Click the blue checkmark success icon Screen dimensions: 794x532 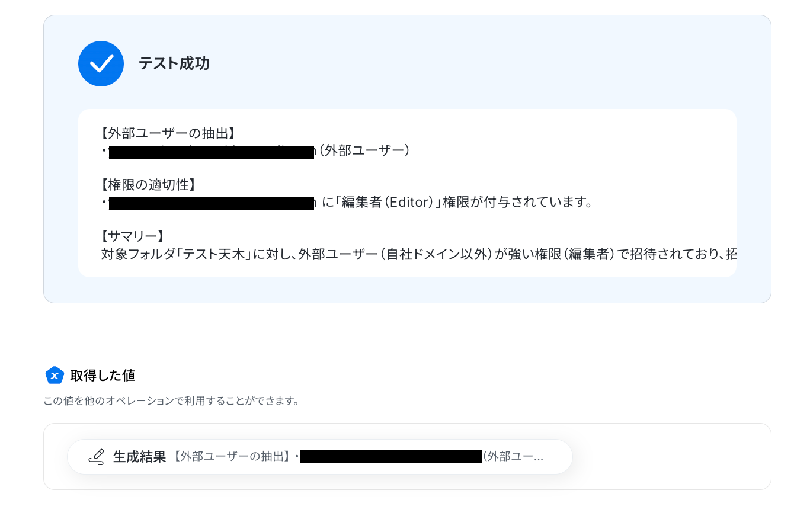[x=101, y=63]
